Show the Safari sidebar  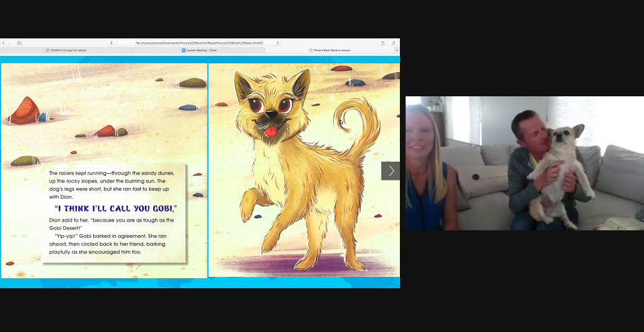[20, 42]
